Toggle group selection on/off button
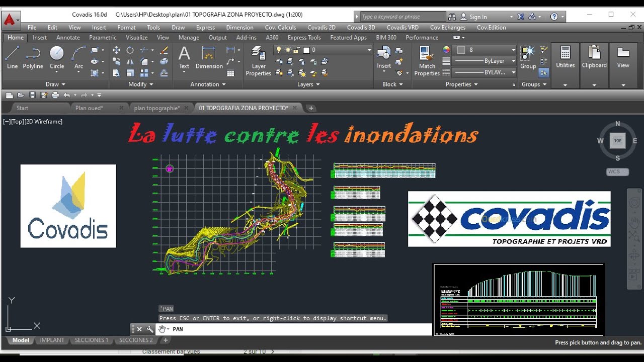 [x=543, y=73]
